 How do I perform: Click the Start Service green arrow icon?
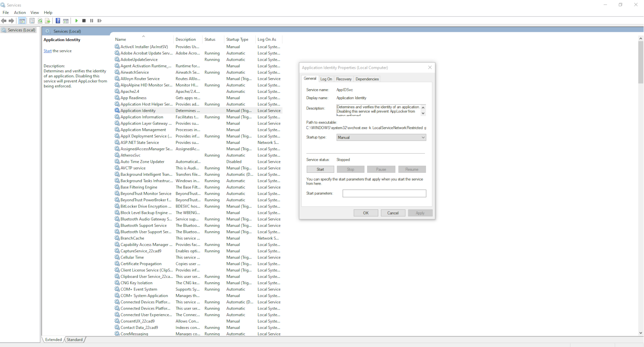point(76,21)
